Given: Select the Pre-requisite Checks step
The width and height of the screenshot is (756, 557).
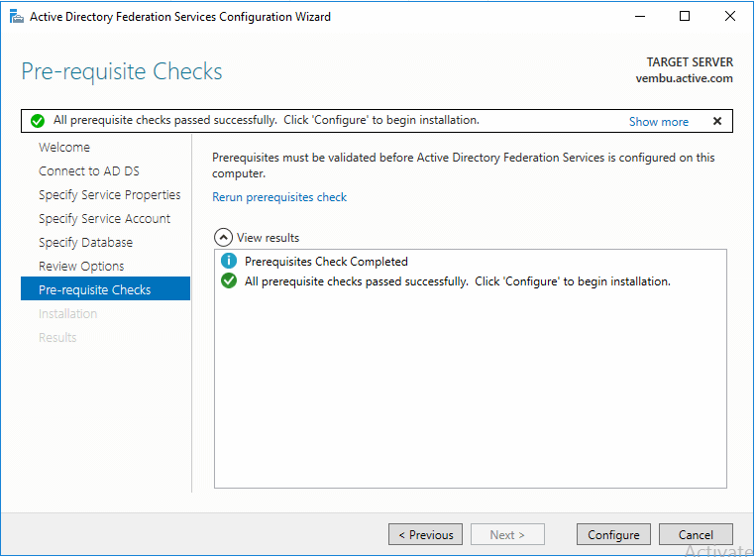Looking at the screenshot, I should pyautogui.click(x=105, y=288).
